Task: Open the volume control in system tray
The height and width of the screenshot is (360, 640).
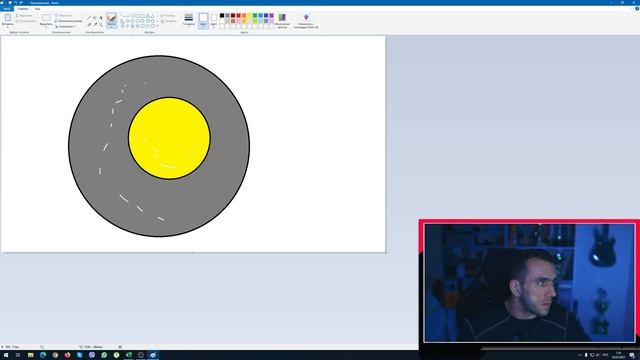Action: coord(598,355)
